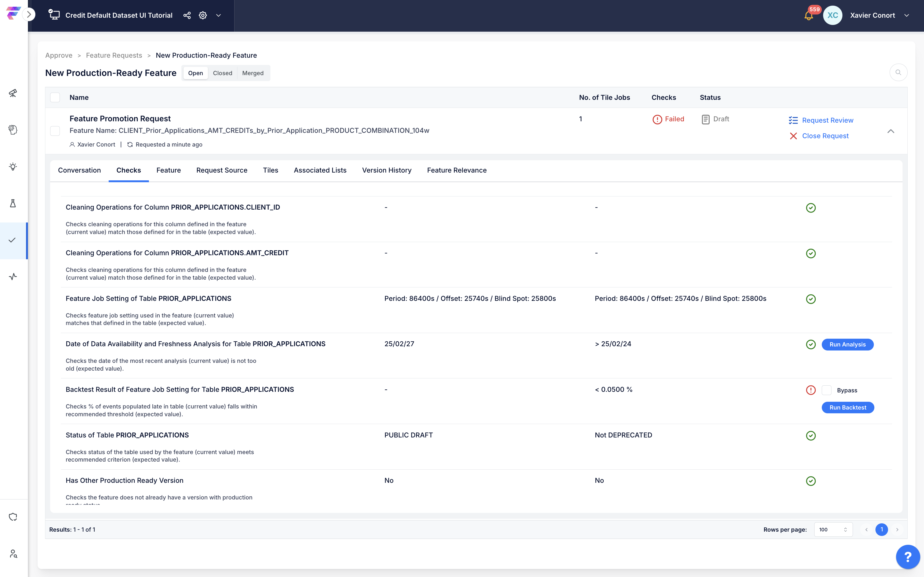Open the lightbulb ideation sidebar icon
Viewport: 924px width, 577px height.
click(13, 166)
